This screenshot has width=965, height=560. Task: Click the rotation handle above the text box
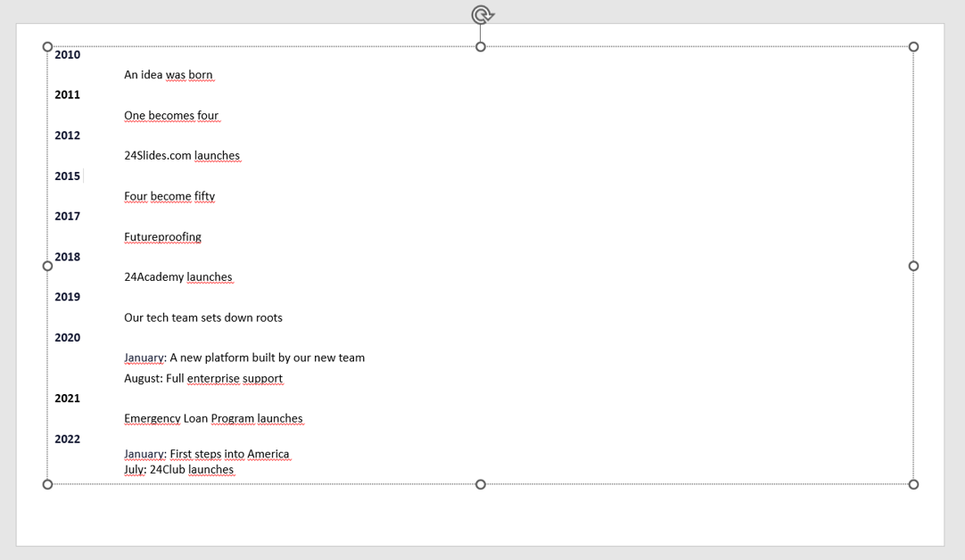[x=482, y=15]
